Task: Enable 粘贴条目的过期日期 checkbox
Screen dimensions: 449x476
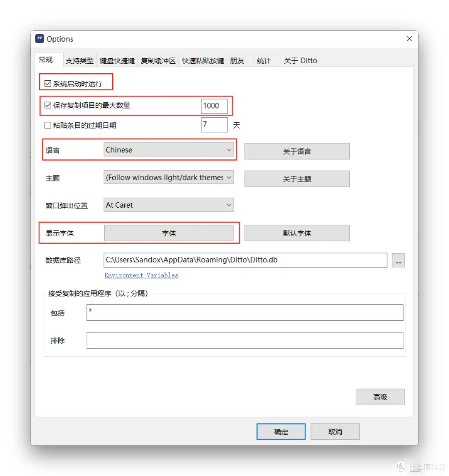Action: point(48,125)
